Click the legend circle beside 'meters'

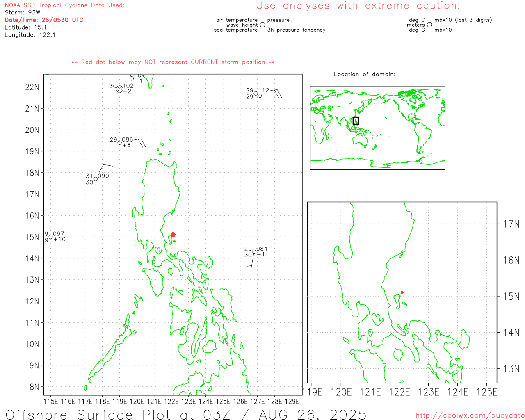(429, 25)
